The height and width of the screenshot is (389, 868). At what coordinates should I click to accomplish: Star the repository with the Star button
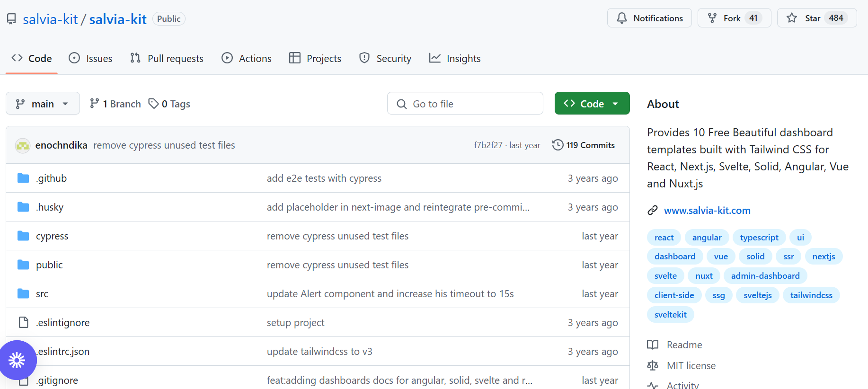(816, 18)
